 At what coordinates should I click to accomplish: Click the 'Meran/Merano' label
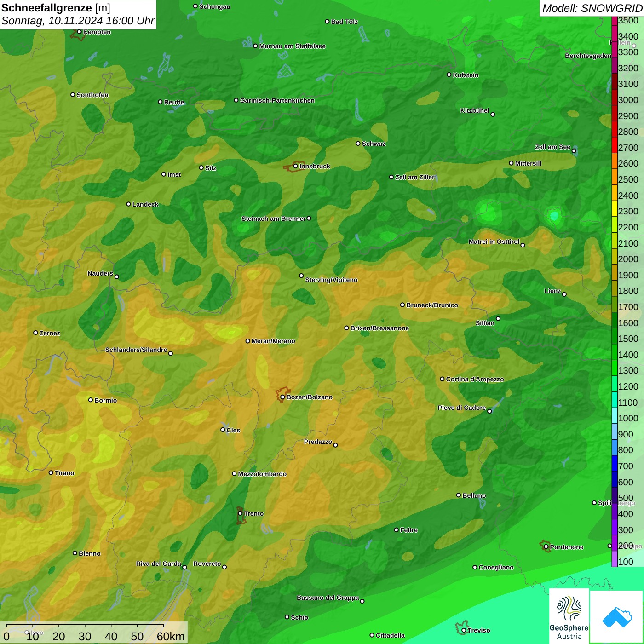click(x=273, y=341)
